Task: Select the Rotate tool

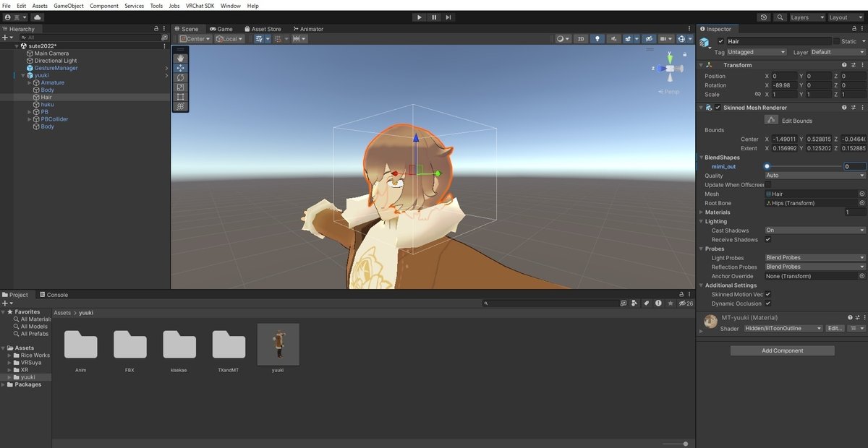Action: pos(180,77)
